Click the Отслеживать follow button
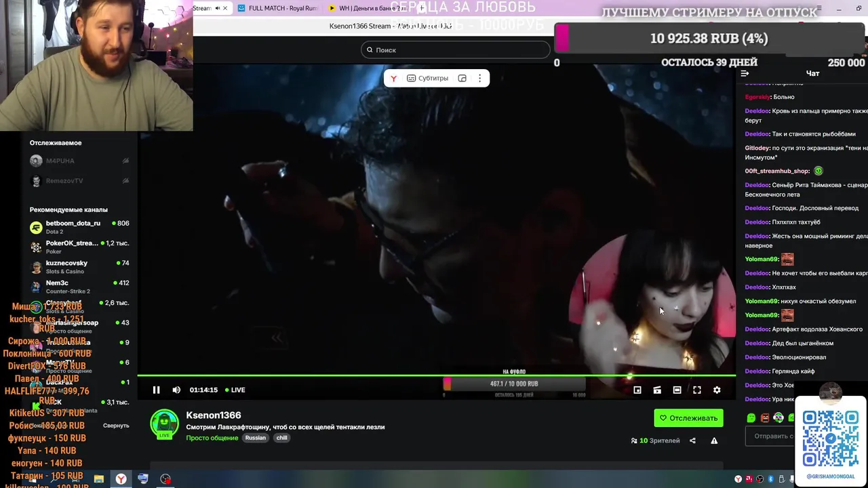Image resolution: width=868 pixels, height=488 pixels. (x=688, y=418)
